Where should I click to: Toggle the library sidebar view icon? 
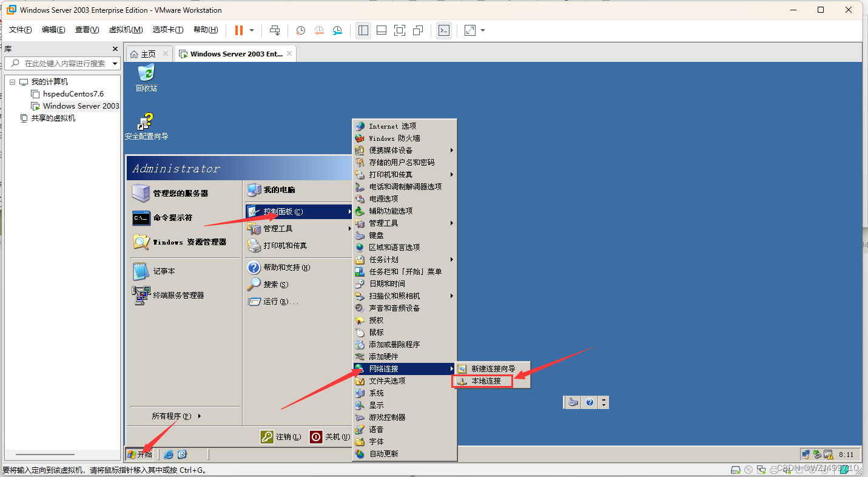[363, 30]
